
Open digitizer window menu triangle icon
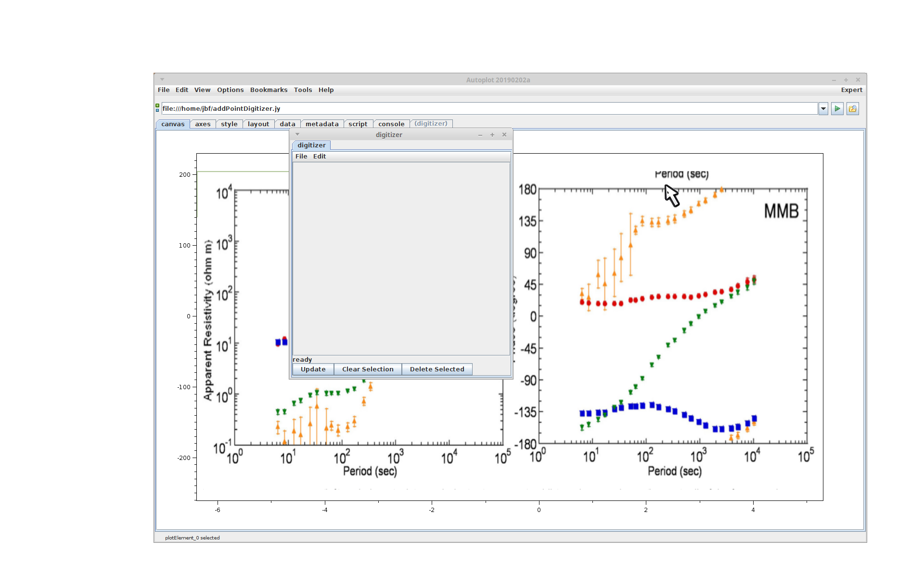(x=297, y=134)
